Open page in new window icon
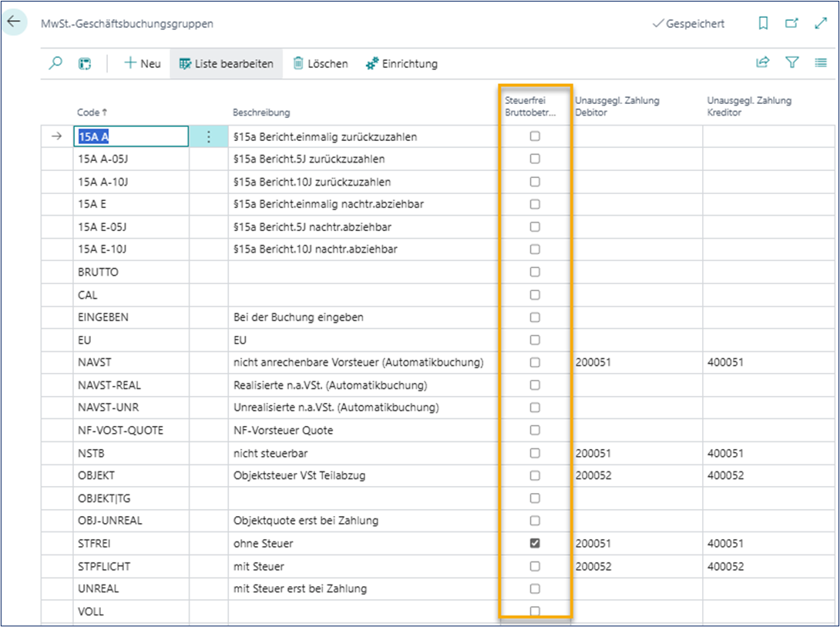Screen dimensions: 840x627 click(791, 24)
